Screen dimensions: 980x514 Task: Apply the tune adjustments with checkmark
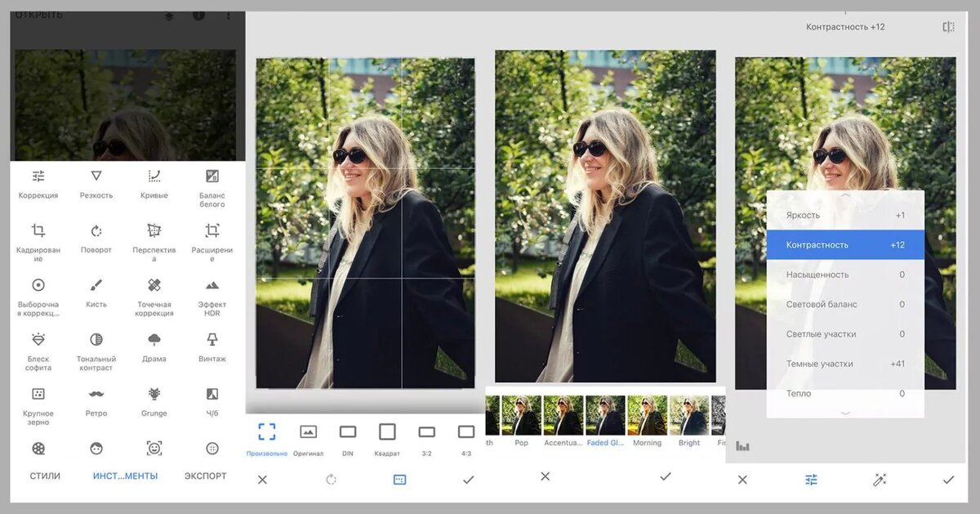coord(948,480)
